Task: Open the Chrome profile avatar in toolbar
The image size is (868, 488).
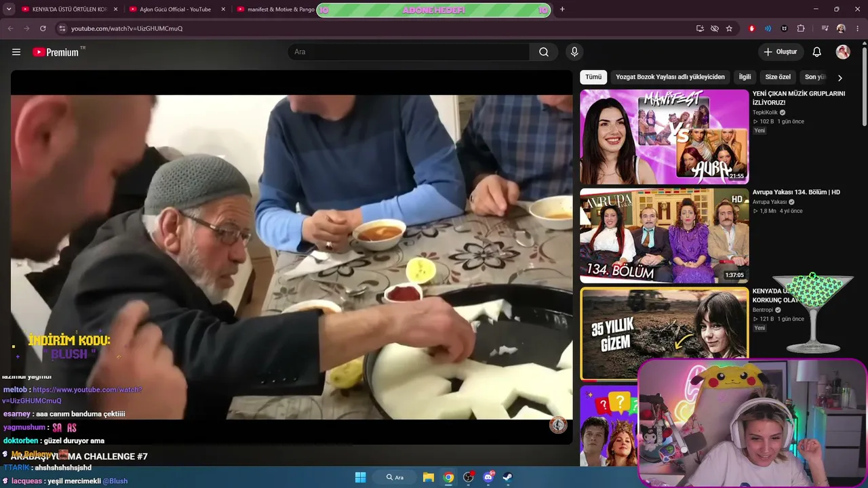Action: [x=841, y=28]
